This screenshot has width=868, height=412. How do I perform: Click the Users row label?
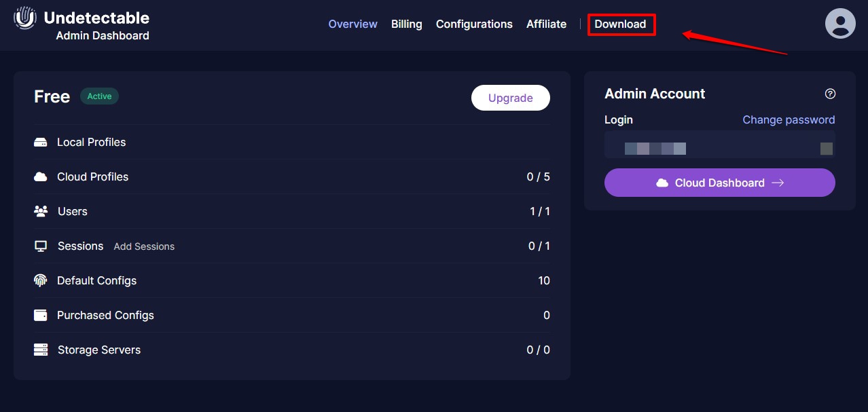tap(73, 211)
